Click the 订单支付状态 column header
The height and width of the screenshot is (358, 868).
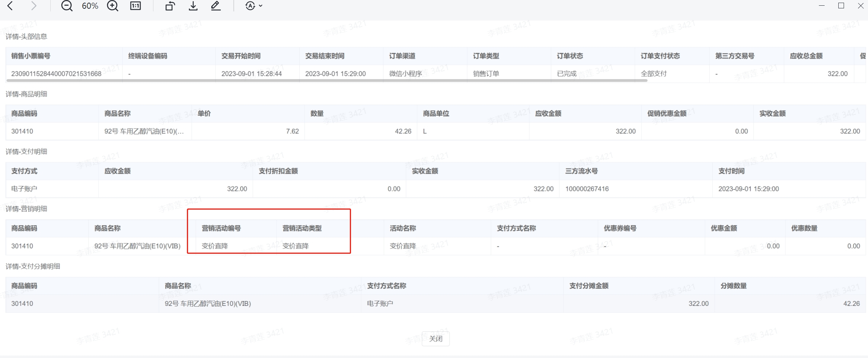click(660, 56)
